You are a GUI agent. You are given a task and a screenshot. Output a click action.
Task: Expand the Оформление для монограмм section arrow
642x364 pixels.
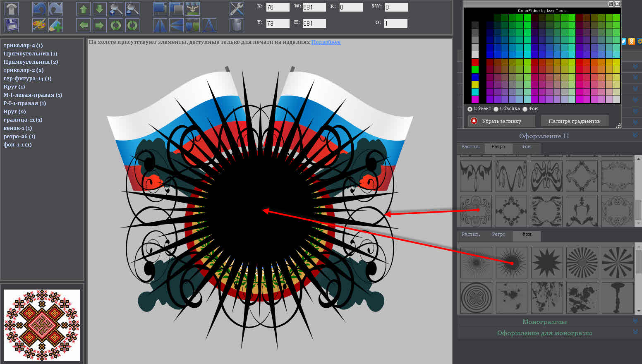point(635,332)
